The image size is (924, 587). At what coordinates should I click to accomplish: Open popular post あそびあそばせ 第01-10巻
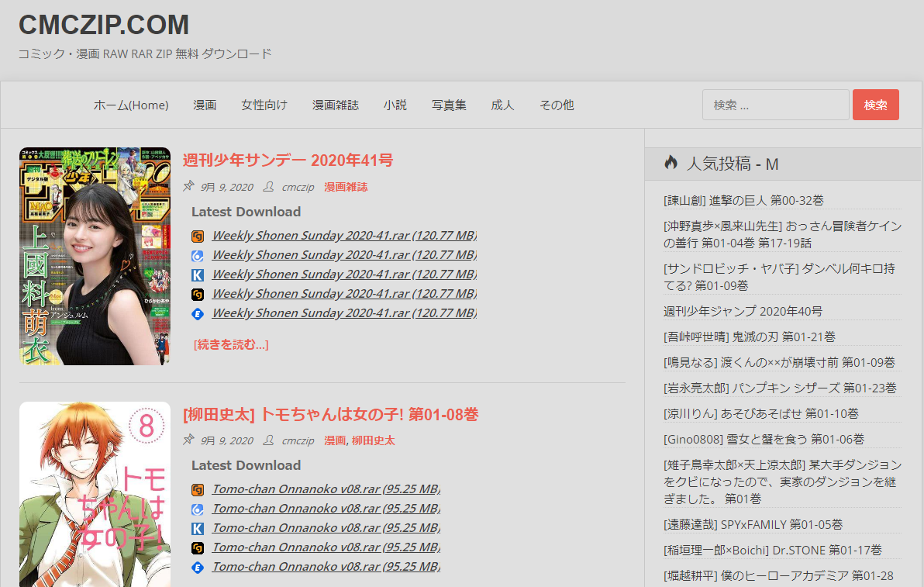(x=761, y=414)
